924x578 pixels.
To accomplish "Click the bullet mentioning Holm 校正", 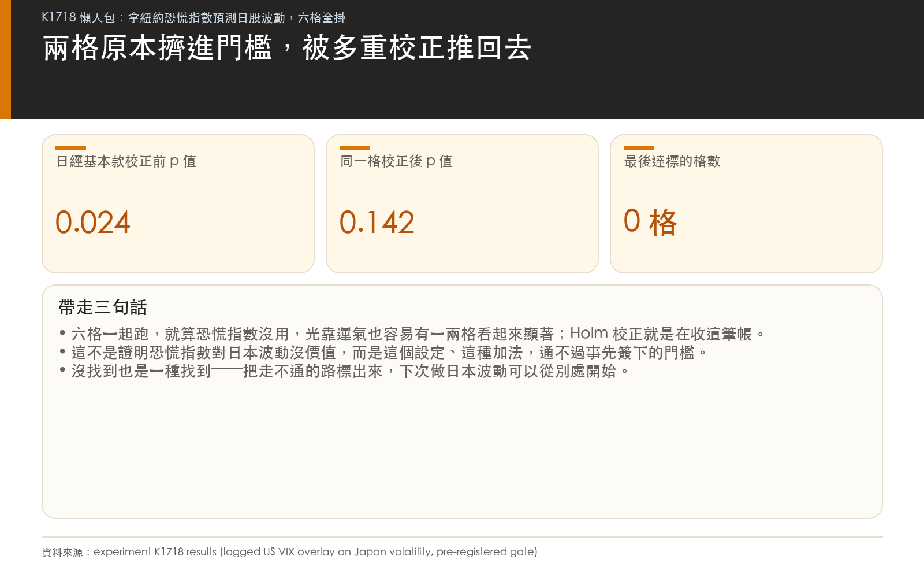I will pyautogui.click(x=412, y=334).
